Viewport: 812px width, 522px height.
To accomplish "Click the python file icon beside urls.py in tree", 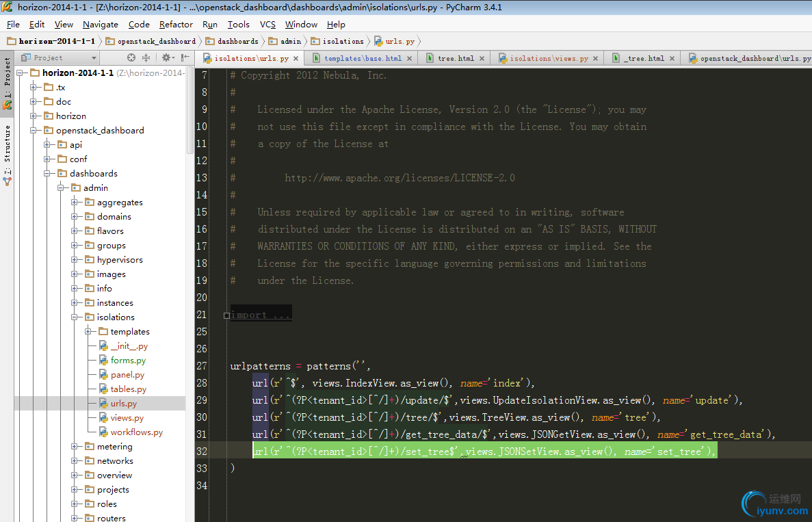I will (x=103, y=404).
